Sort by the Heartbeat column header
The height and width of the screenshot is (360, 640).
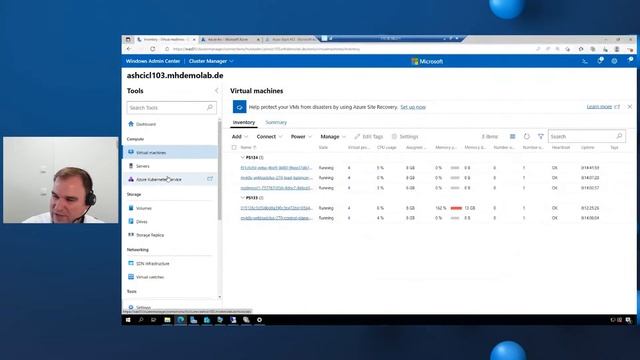(x=561, y=147)
